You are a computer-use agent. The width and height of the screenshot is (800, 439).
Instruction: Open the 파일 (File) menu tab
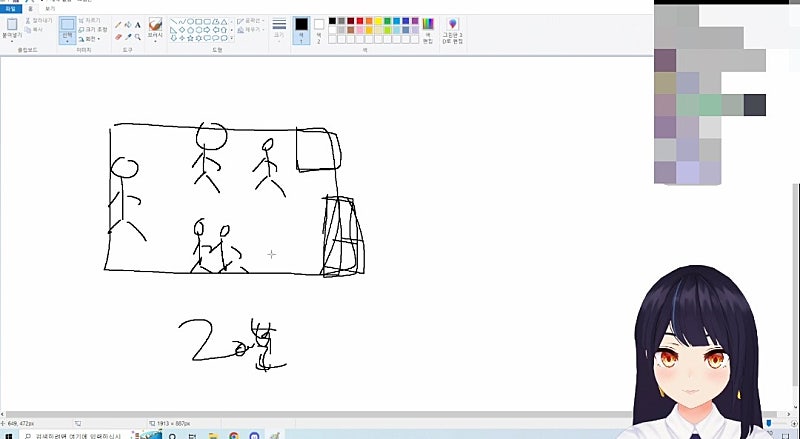pyautogui.click(x=12, y=8)
